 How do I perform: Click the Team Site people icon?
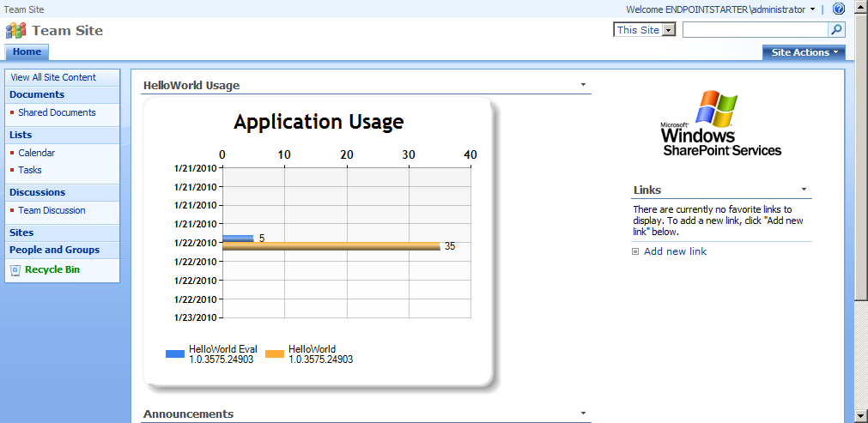click(16, 30)
